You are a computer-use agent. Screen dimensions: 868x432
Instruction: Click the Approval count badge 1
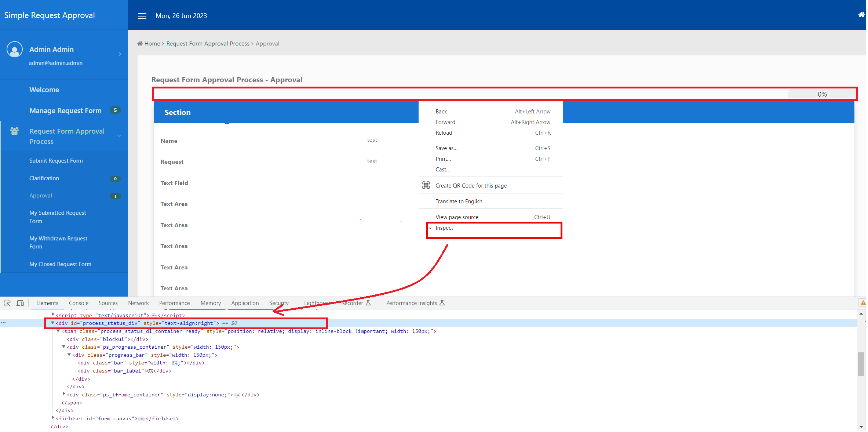click(x=115, y=196)
